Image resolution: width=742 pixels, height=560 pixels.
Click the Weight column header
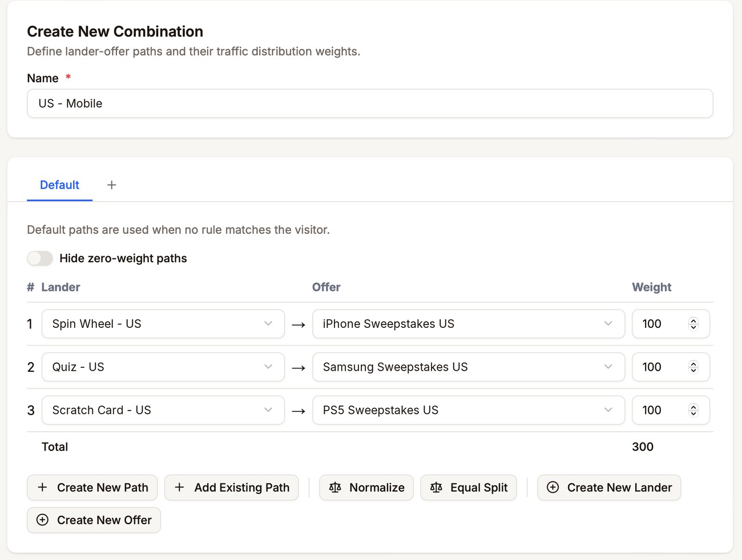[652, 287]
